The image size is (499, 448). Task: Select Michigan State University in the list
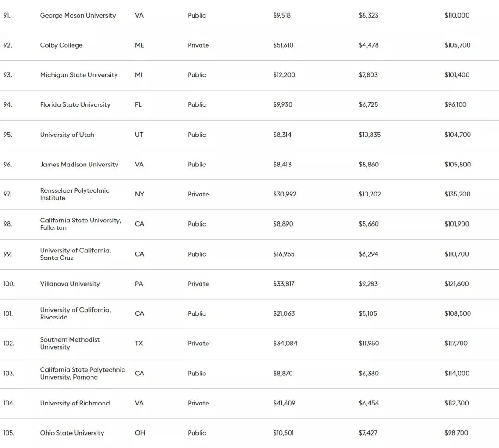pos(79,75)
